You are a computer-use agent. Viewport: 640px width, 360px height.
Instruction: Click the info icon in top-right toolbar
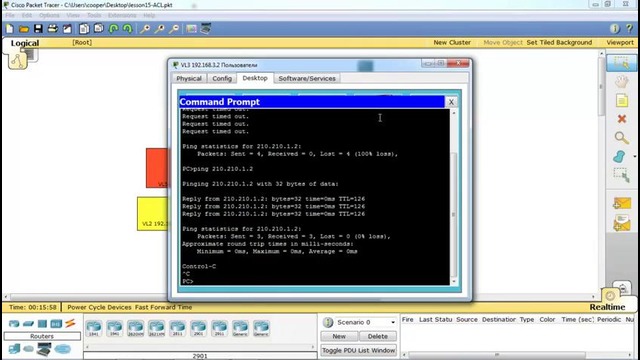pos(615,29)
